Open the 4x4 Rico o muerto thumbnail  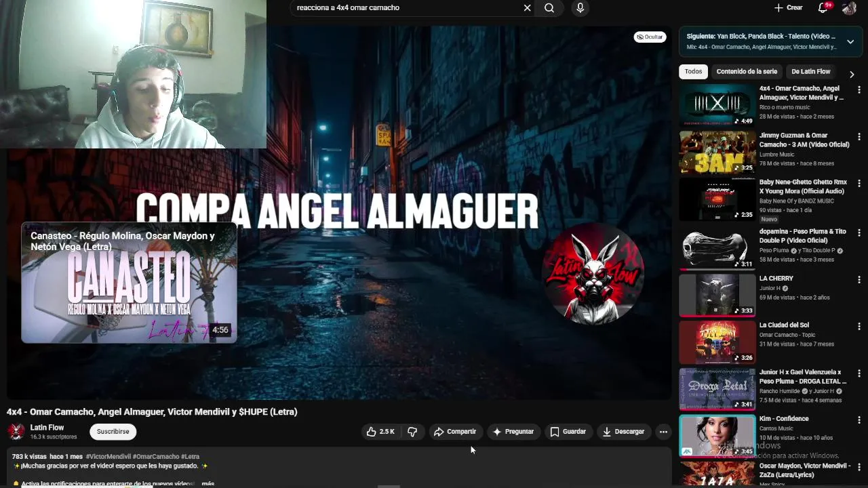pyautogui.click(x=717, y=105)
